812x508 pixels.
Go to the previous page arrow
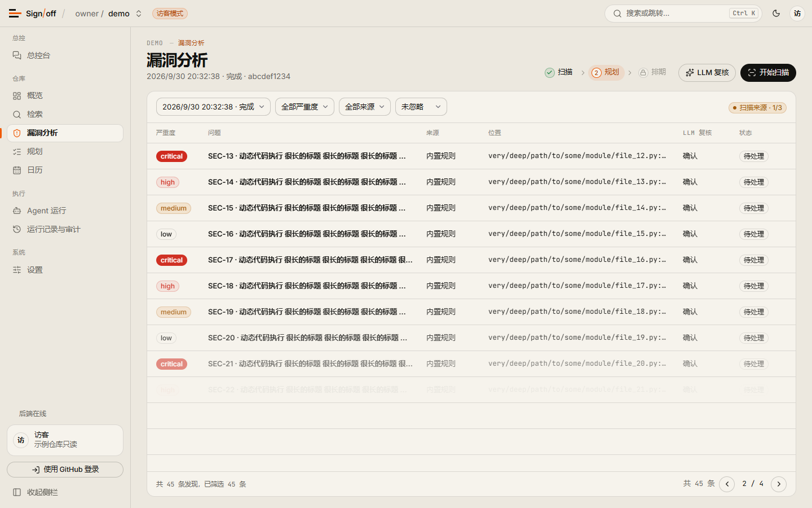(727, 484)
